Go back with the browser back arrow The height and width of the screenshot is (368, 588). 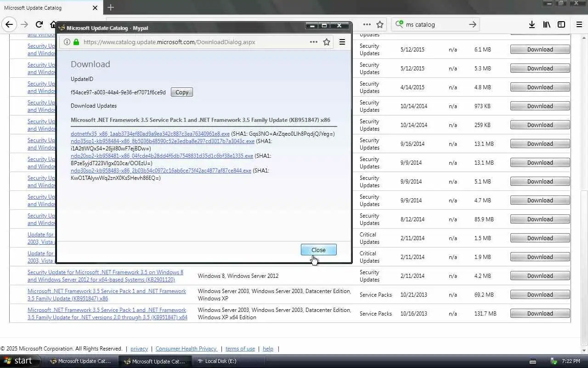9,24
